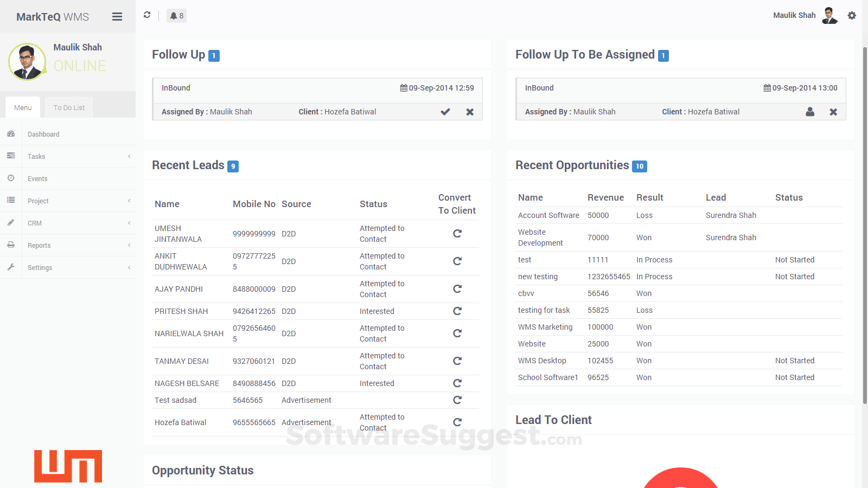Expand the Reports sidebar menu
Screen dimensions: 868x488
68,245
